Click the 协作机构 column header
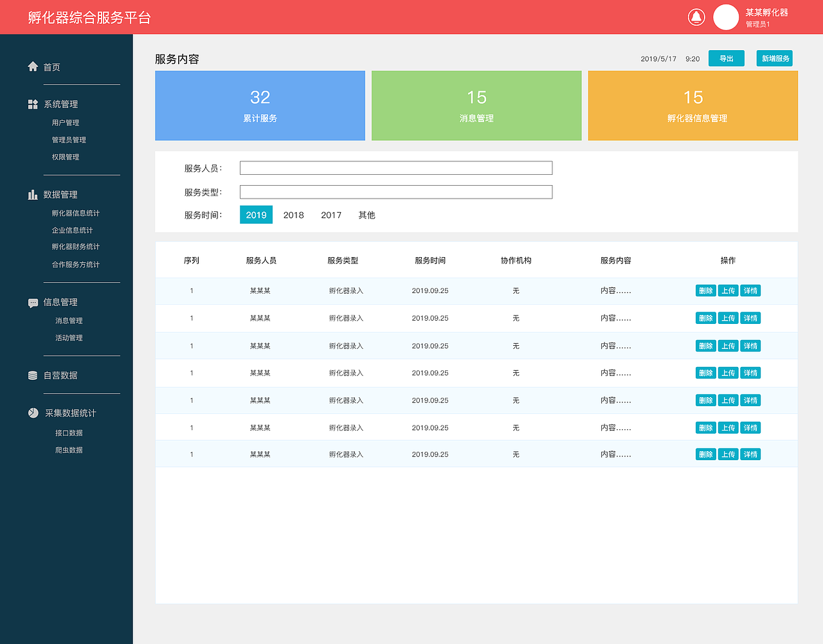Image resolution: width=823 pixels, height=644 pixels. coord(516,260)
